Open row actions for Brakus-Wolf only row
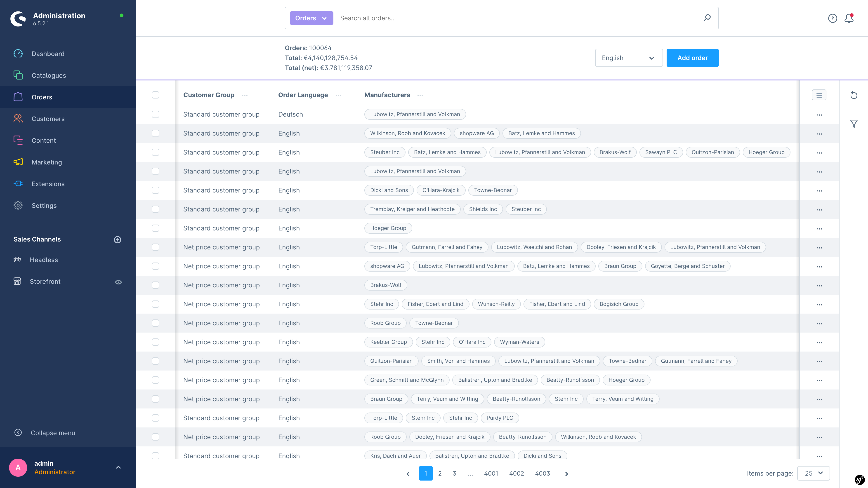This screenshot has width=868, height=488. point(819,286)
